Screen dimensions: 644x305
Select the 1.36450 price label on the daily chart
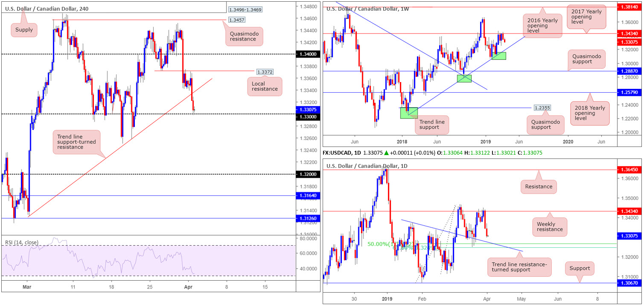pos(630,170)
